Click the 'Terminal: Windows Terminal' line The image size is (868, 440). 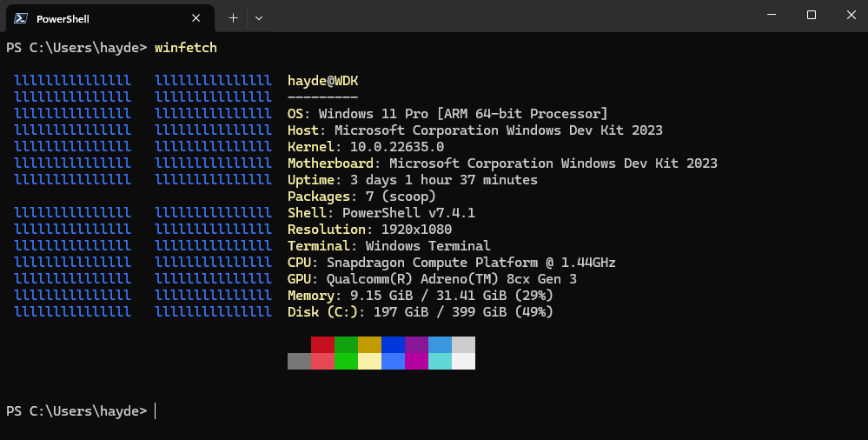[x=388, y=246]
